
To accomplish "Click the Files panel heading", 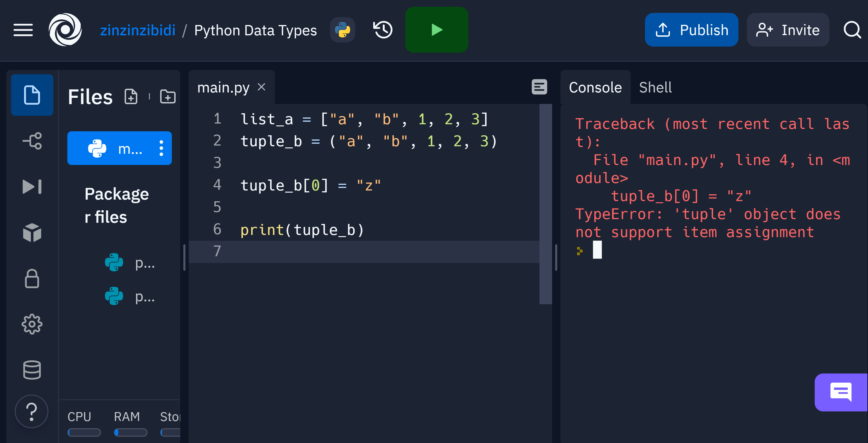I will [x=90, y=97].
